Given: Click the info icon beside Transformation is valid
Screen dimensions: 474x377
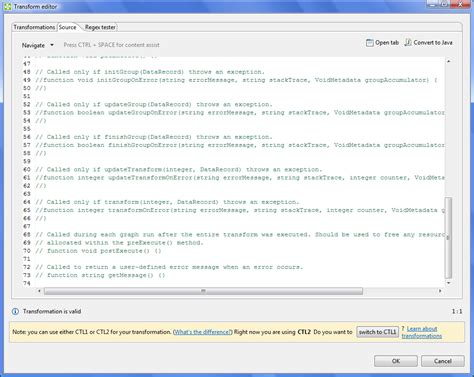Looking at the screenshot, I should coord(15,311).
